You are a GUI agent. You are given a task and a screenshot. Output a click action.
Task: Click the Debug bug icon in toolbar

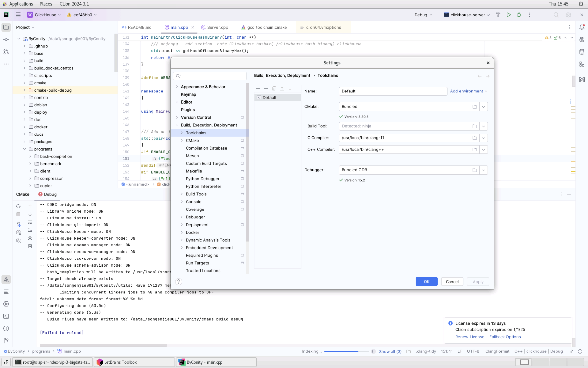519,15
